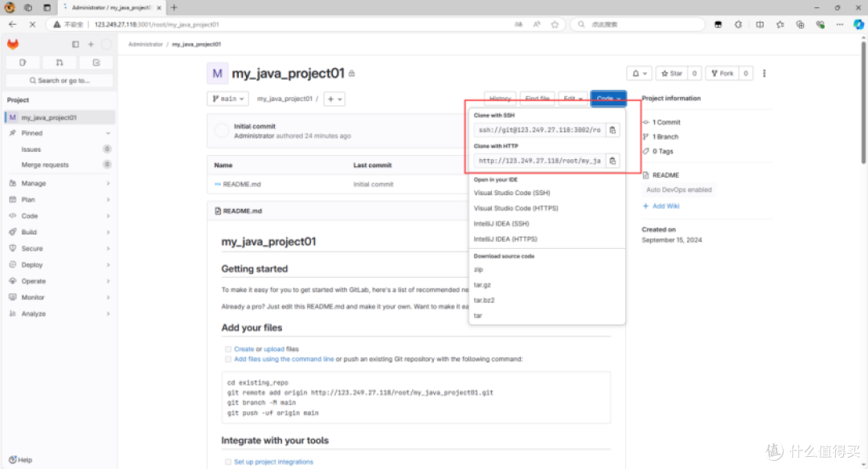This screenshot has width=868, height=469.
Task: Open the to-do list shortcut icon
Action: [96, 63]
